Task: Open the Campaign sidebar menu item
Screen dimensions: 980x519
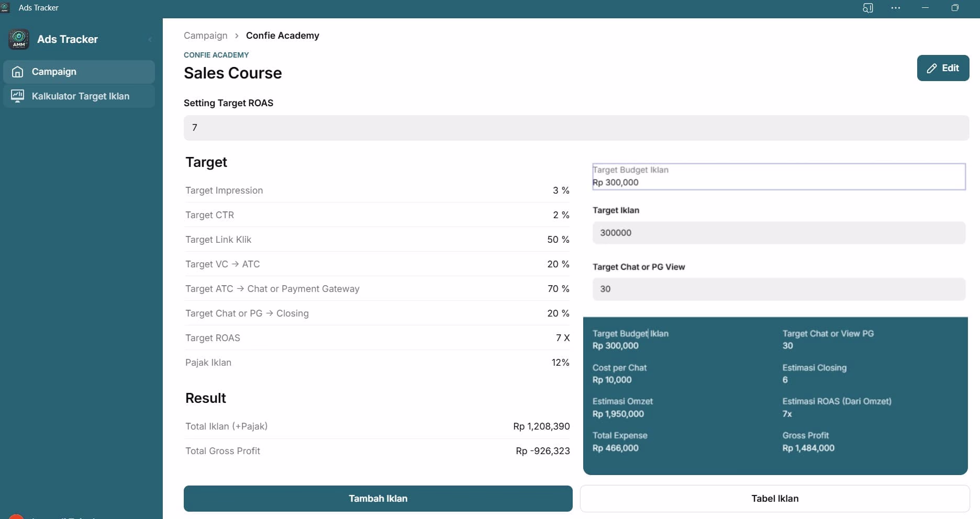Action: 54,72
